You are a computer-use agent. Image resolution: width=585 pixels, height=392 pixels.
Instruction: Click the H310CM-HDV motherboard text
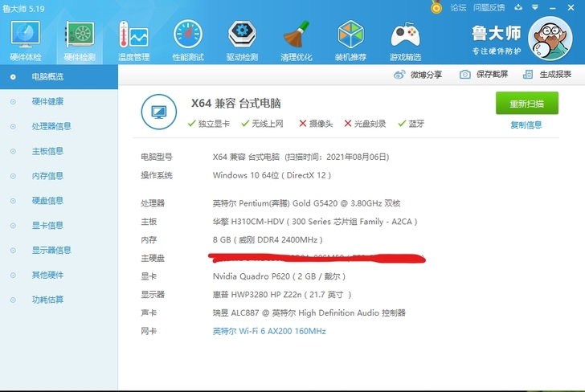pos(315,222)
